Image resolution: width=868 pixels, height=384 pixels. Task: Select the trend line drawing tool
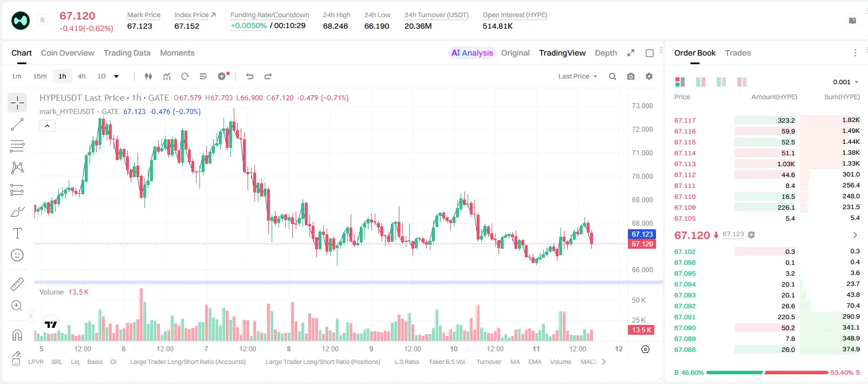tap(17, 124)
